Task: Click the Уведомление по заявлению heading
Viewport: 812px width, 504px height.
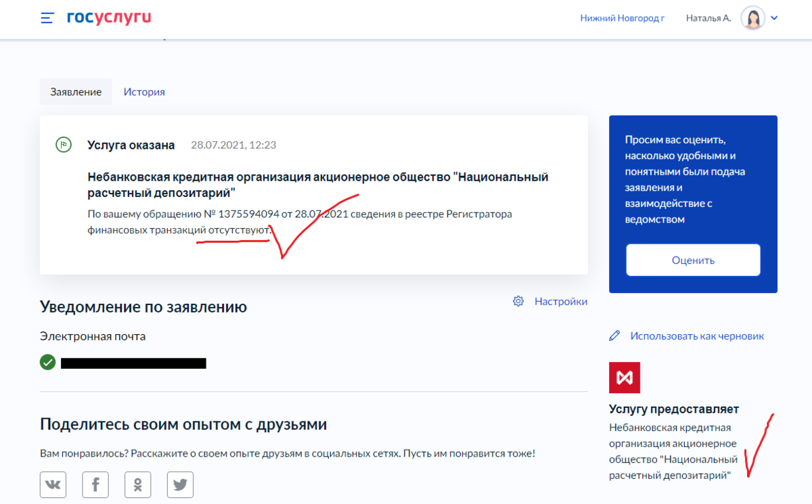Action: click(x=143, y=307)
